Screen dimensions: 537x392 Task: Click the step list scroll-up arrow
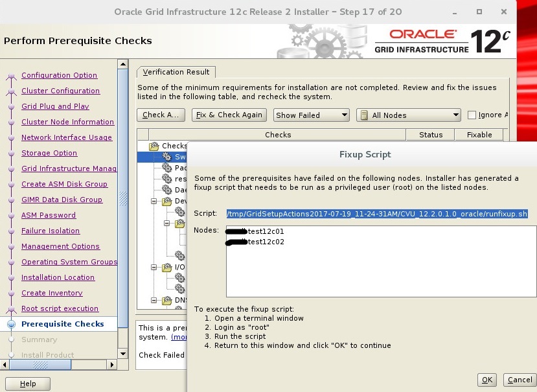coord(123,64)
